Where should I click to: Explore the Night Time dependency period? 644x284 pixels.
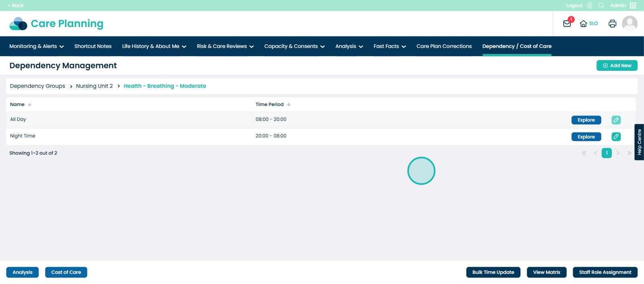[x=586, y=137]
